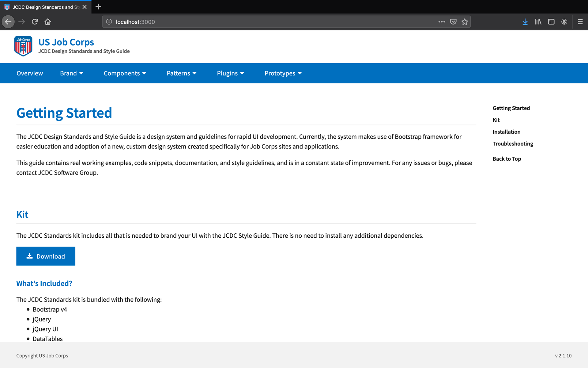Expand the Patterns dropdown menu

click(182, 73)
